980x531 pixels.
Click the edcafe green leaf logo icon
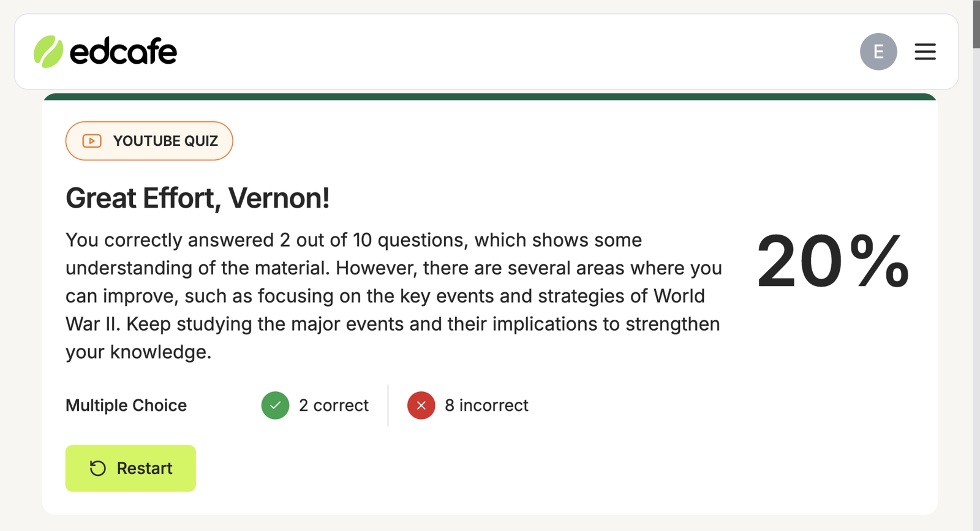click(48, 51)
